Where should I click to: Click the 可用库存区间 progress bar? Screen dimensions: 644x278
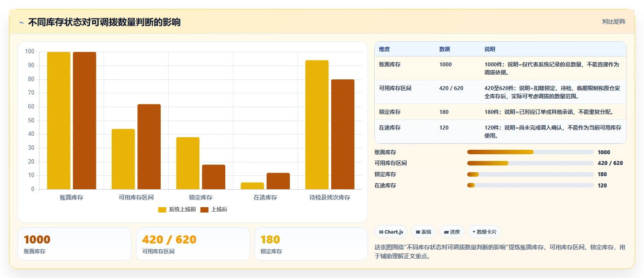(x=530, y=163)
